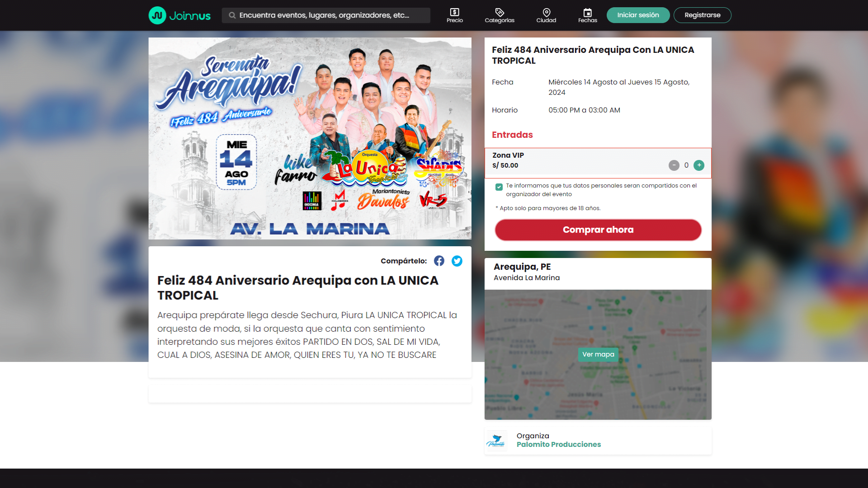
Task: Decrease Zona VIP ticket quantity
Action: (x=674, y=165)
